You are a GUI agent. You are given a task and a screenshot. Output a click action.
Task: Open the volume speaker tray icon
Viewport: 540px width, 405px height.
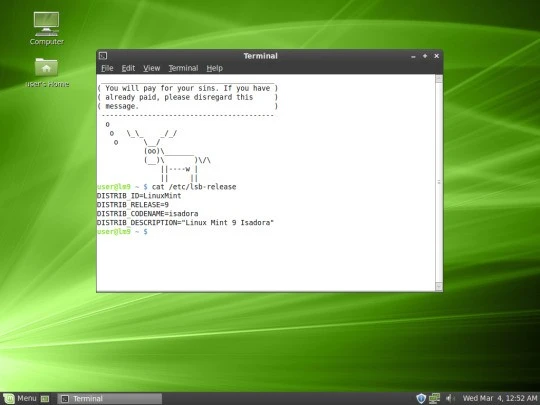coord(449,398)
